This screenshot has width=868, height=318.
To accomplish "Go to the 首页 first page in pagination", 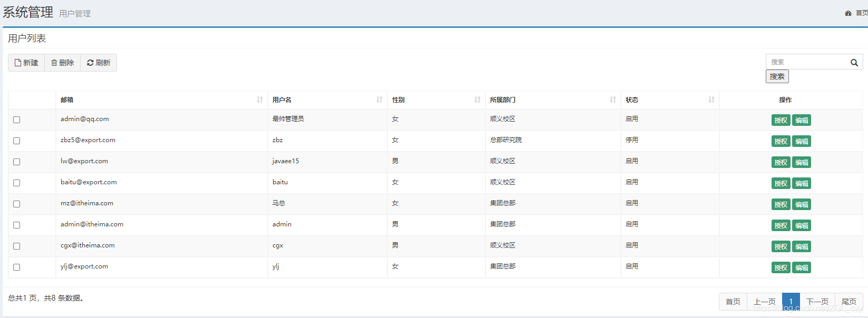I will click(733, 302).
